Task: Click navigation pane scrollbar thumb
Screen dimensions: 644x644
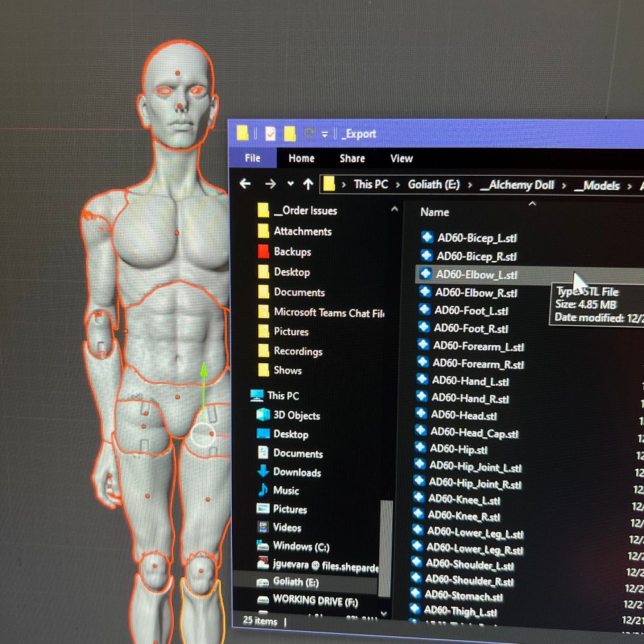Action: 384,548
